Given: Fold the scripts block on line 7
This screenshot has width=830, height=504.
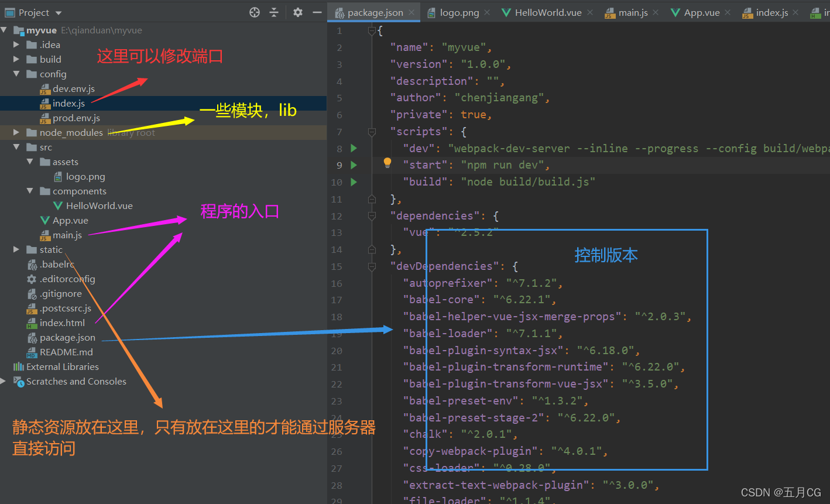Looking at the screenshot, I should [x=371, y=132].
